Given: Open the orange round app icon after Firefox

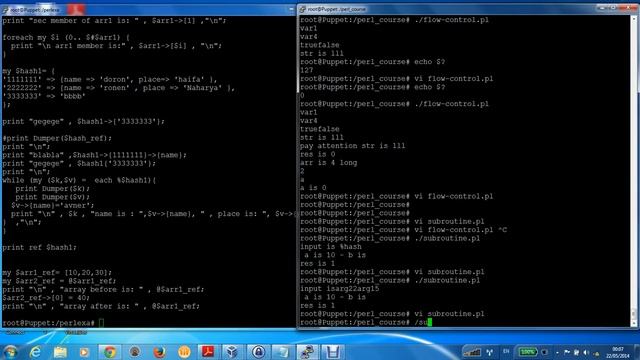Looking at the screenshot, I should pyautogui.click(x=184, y=352).
